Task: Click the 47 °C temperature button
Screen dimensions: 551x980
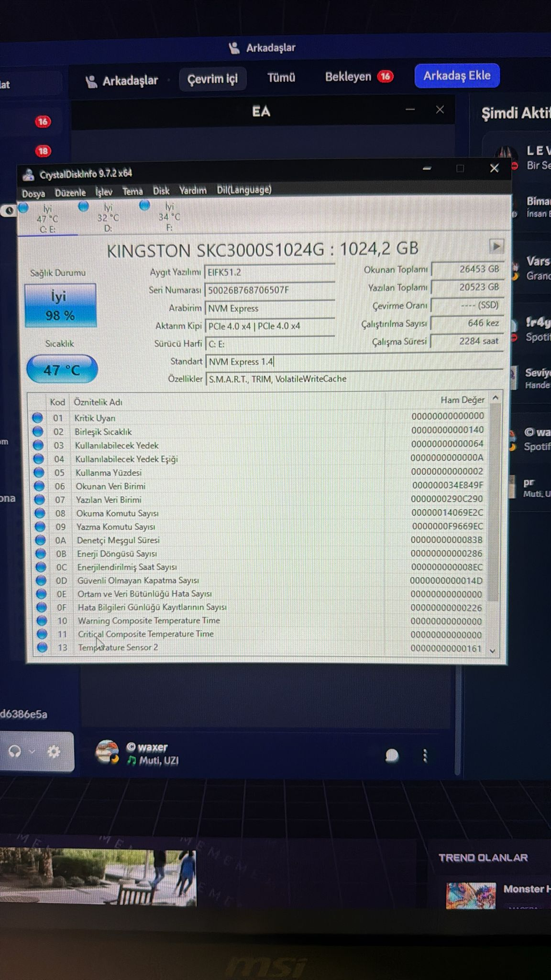Action: [x=62, y=369]
